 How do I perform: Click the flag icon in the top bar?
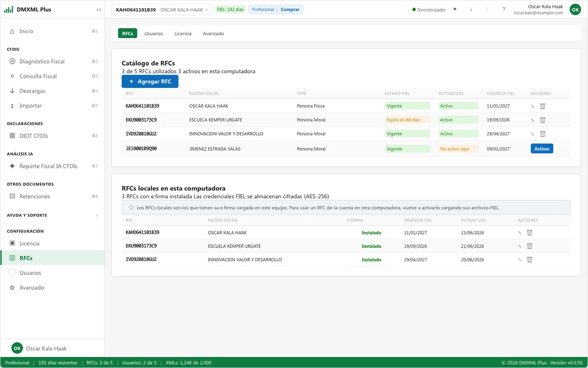455,9
